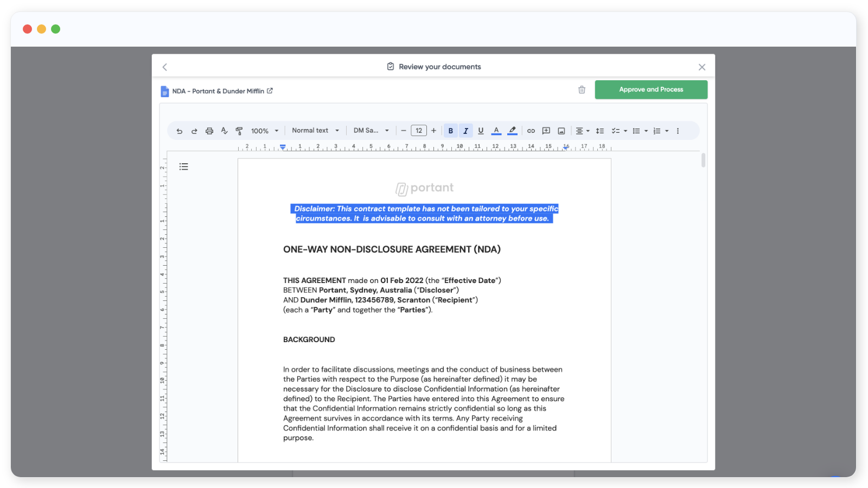868x488 pixels.
Task: Decrease font size with minus button
Action: click(x=404, y=131)
